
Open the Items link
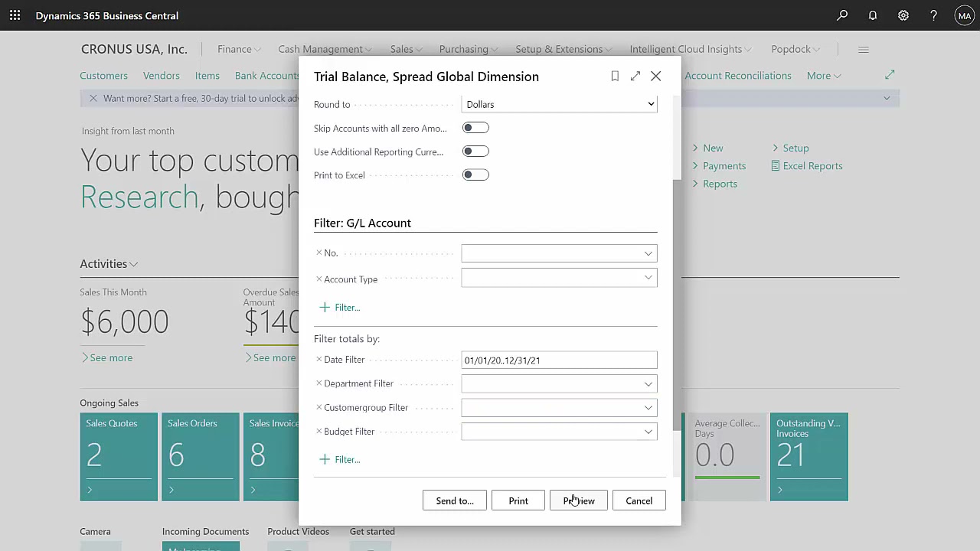click(x=207, y=75)
